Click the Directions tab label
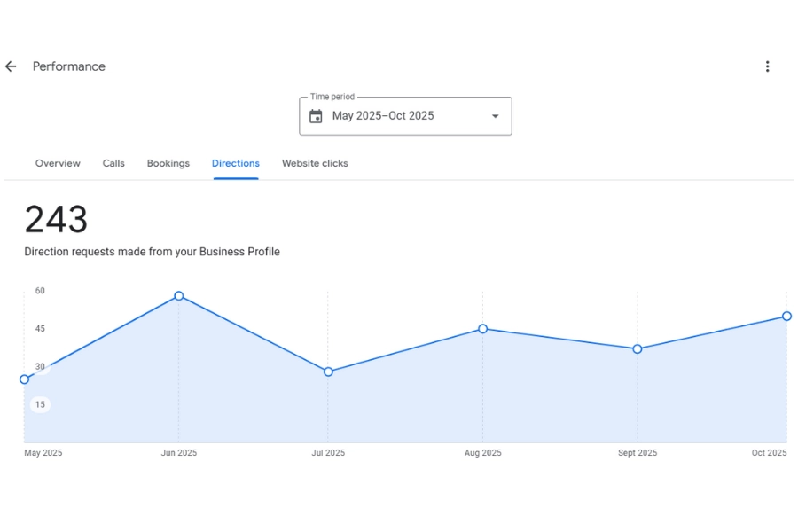Image resolution: width=798 pixels, height=532 pixels. click(235, 163)
